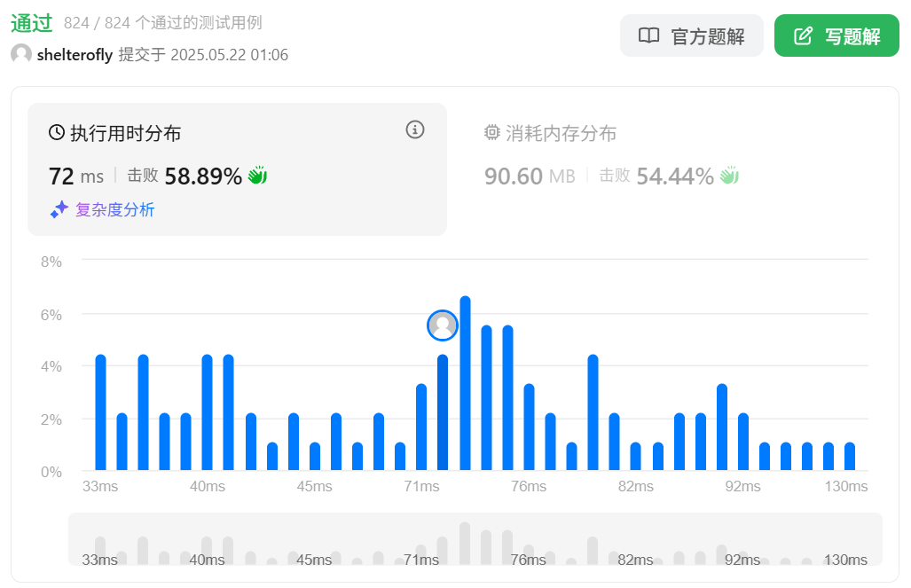Open the 复杂度分析 complexity analysis link
Image resolution: width=911 pixels, height=588 pixels.
click(x=114, y=210)
